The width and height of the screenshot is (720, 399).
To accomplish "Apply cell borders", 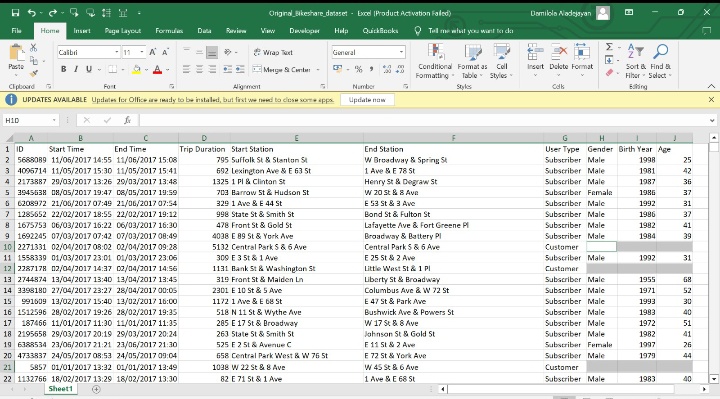I will point(112,69).
